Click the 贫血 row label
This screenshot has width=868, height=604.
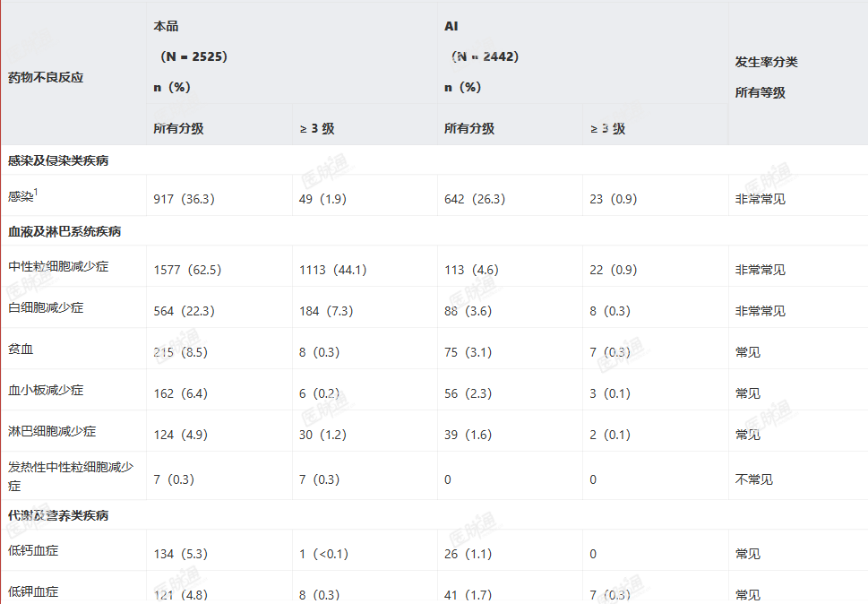click(x=21, y=349)
